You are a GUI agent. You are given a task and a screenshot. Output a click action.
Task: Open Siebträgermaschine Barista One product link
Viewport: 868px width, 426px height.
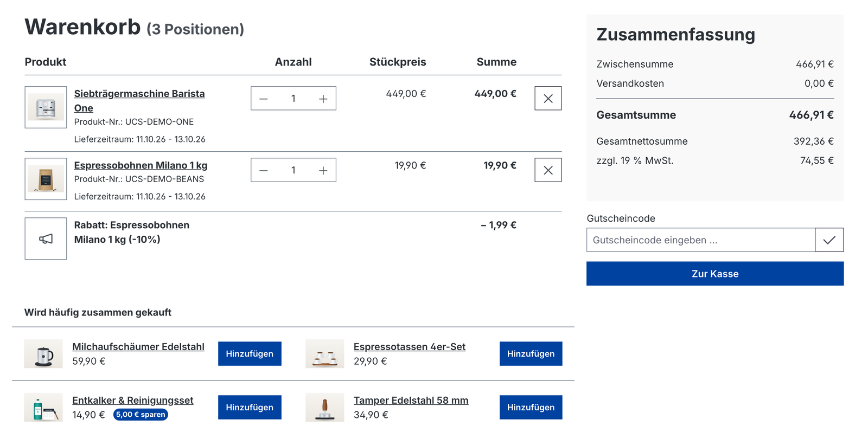[139, 101]
